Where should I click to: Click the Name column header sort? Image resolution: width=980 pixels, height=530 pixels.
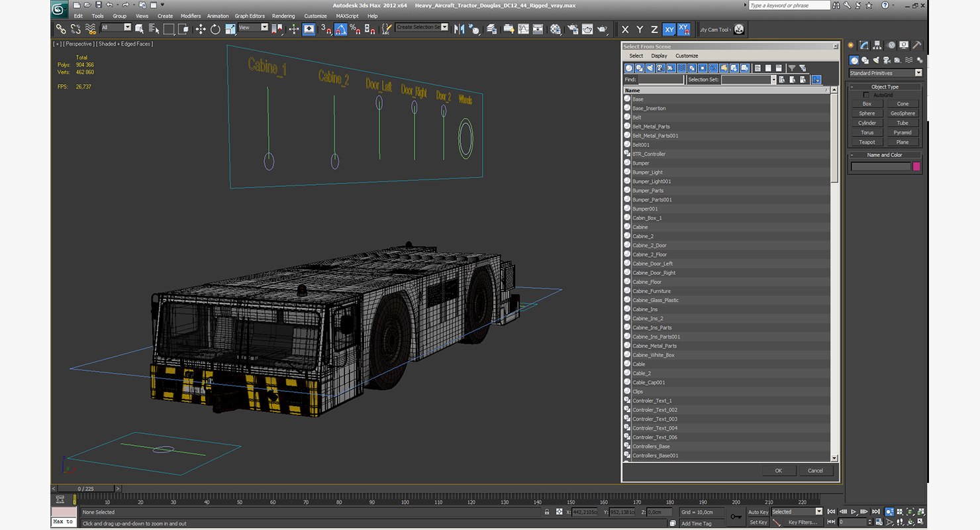tap(726, 90)
